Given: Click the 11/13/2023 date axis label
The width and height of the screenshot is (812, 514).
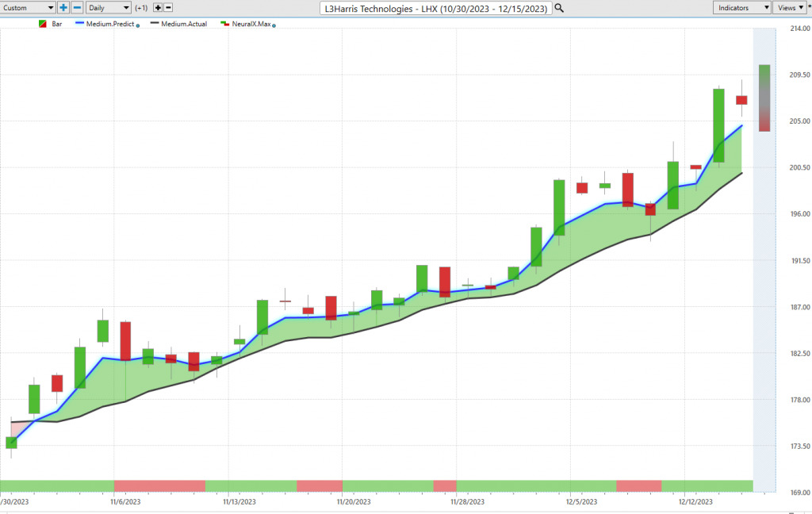Looking at the screenshot, I should pyautogui.click(x=239, y=501).
